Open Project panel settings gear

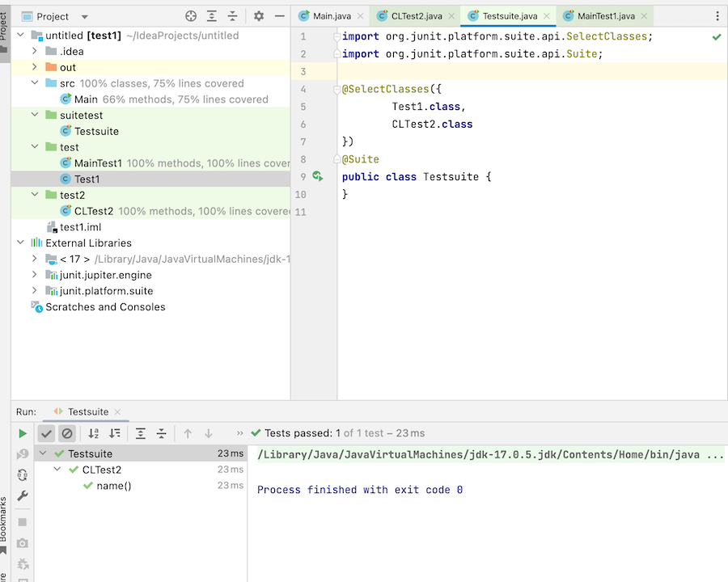pyautogui.click(x=259, y=16)
